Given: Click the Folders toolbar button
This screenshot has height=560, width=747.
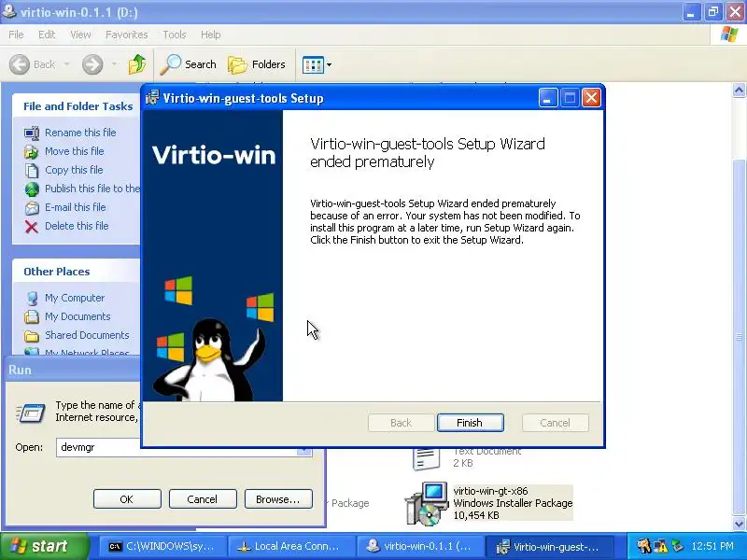Looking at the screenshot, I should [x=257, y=64].
